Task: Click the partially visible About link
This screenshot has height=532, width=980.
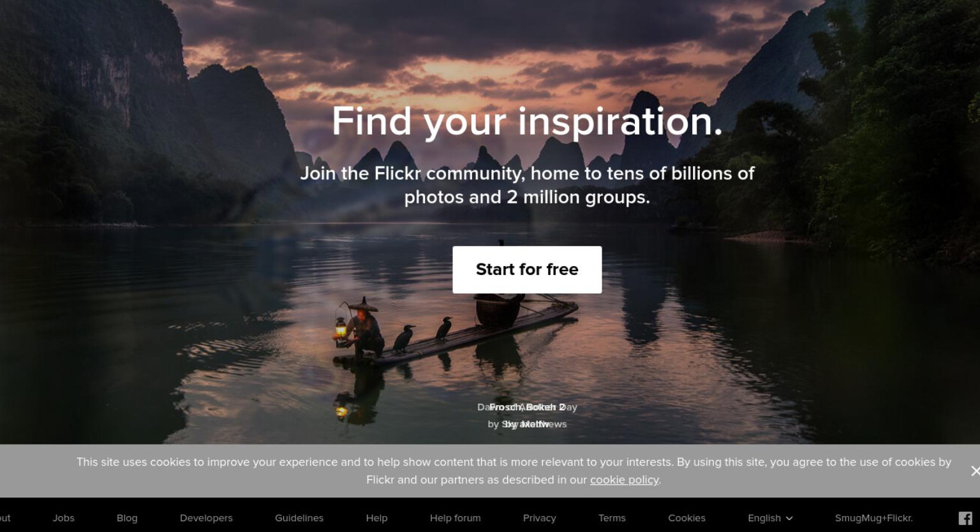Action: point(5,518)
